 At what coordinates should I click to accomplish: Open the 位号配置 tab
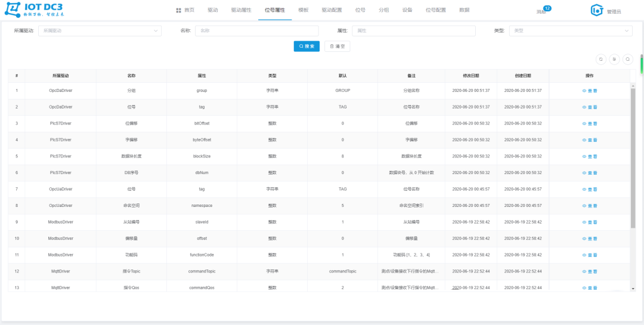(435, 11)
